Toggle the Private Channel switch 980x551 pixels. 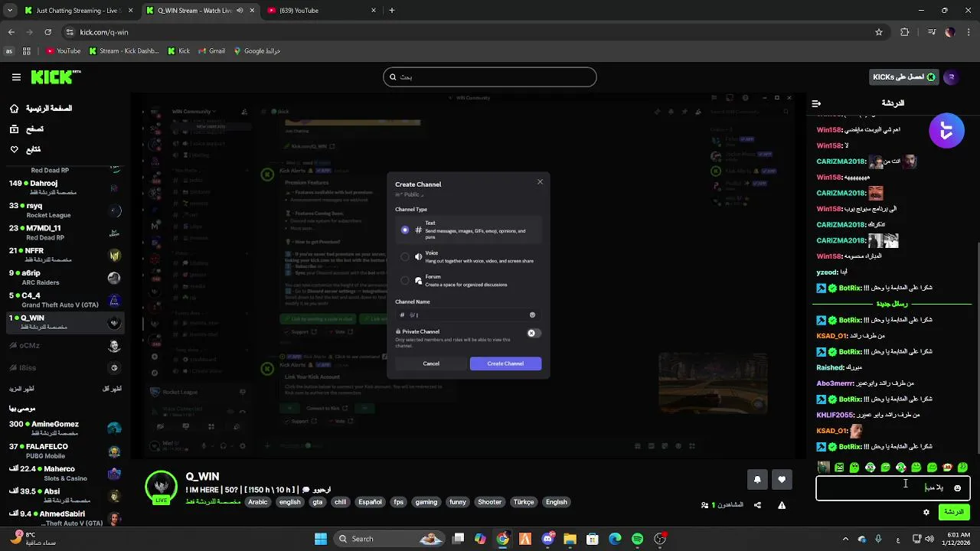tap(534, 333)
